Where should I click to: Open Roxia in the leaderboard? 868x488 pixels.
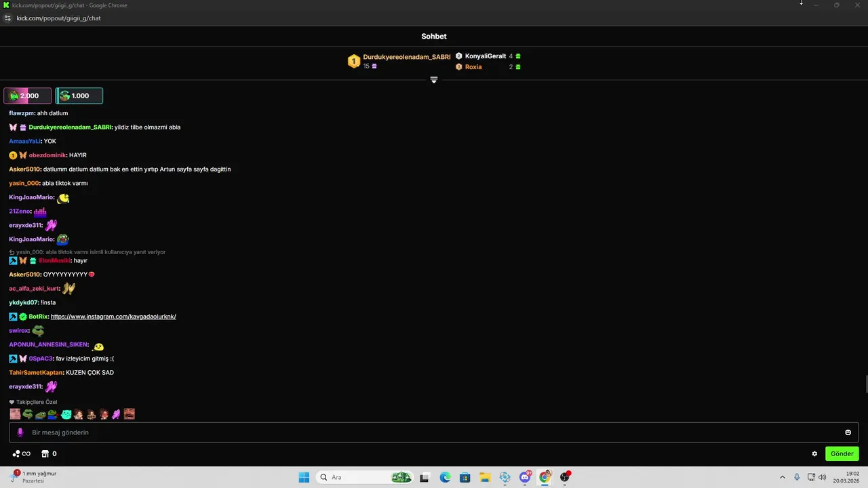[473, 67]
